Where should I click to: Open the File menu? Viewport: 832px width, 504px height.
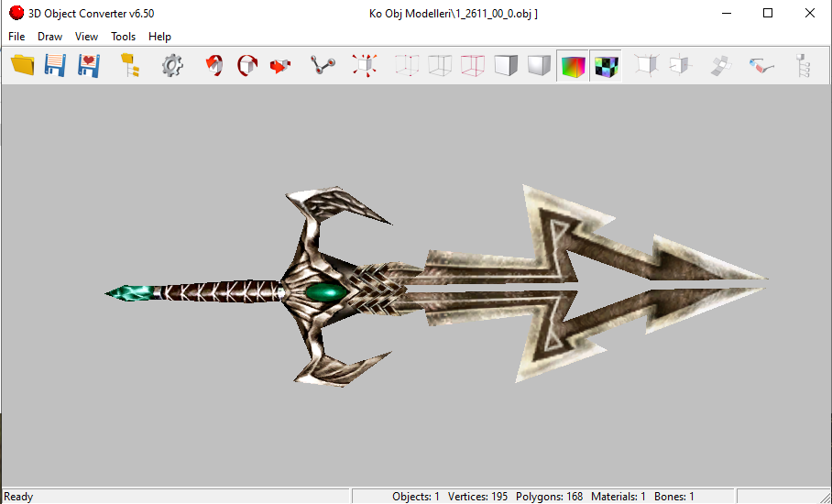tap(16, 37)
